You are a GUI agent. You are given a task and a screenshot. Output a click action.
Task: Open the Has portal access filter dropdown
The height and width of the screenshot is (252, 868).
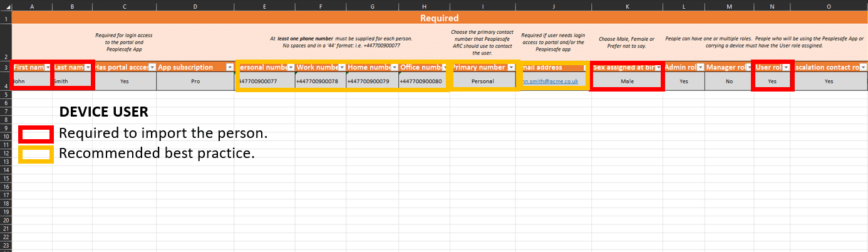pyautogui.click(x=152, y=67)
